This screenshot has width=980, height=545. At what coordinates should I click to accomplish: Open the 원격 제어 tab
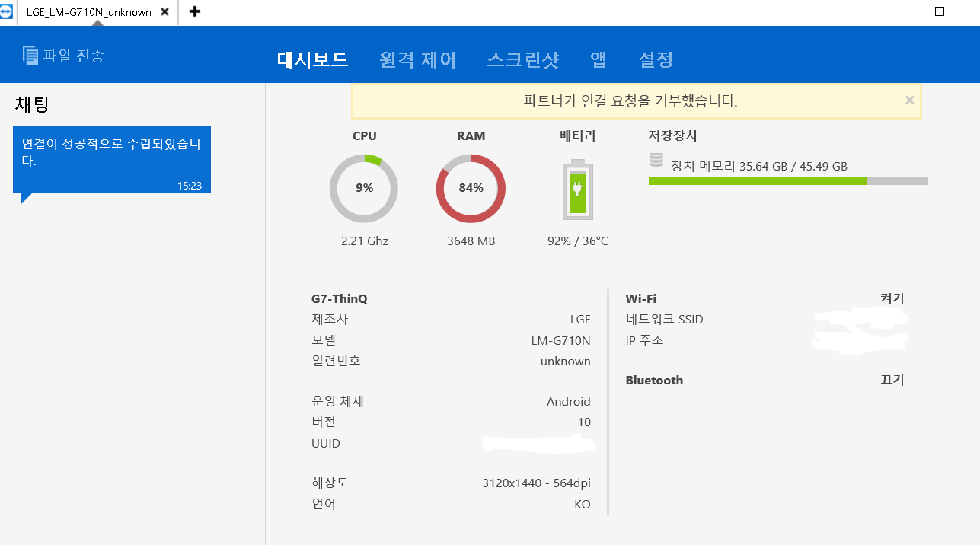tap(418, 59)
